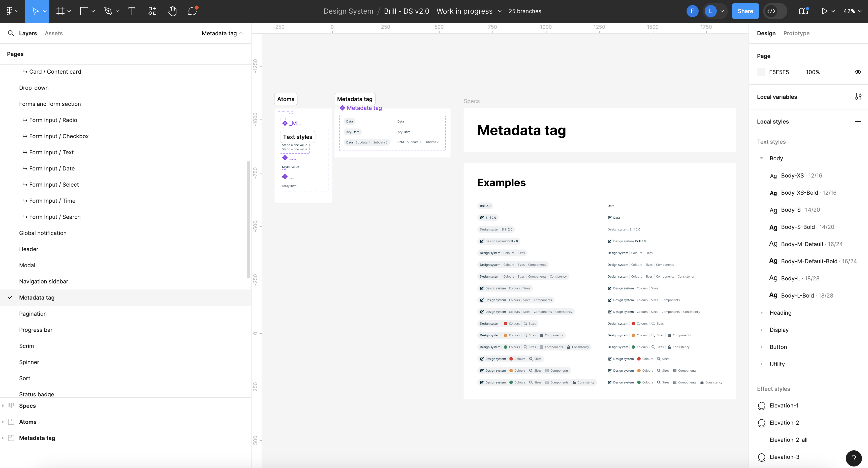The image size is (868, 468).
Task: Select the Text tool
Action: (x=131, y=11)
